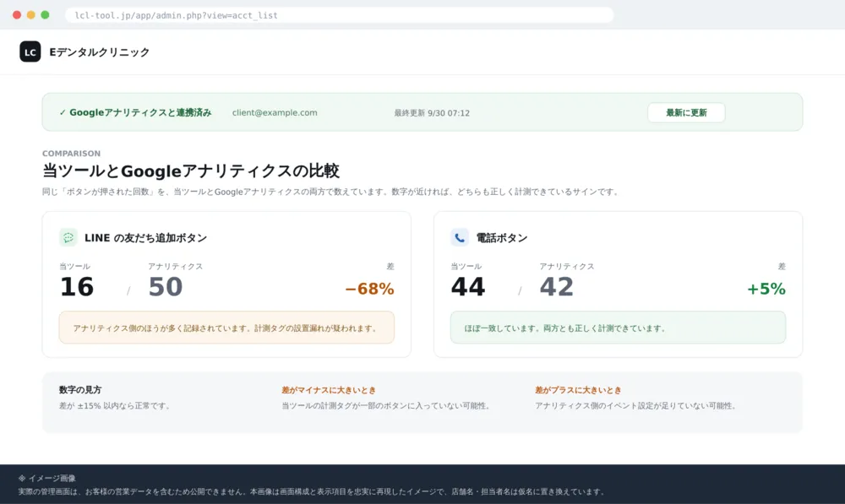Click the green ほぼ一致しています message
Viewport: 845px width, 504px height.
619,328
